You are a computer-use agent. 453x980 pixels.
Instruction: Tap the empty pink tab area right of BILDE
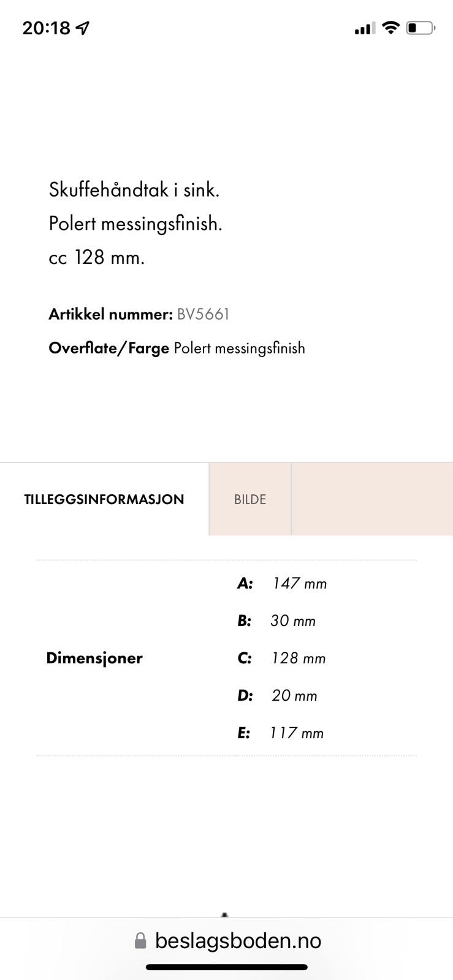371,499
